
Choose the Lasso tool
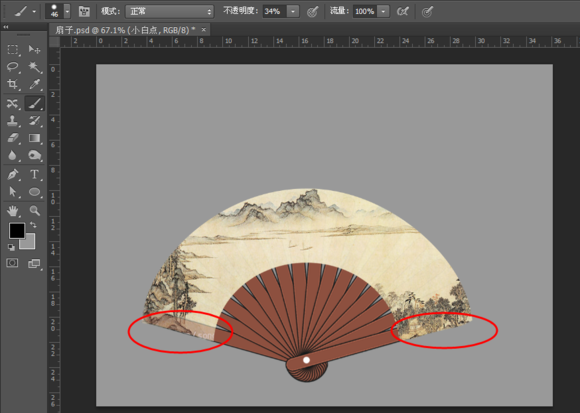point(13,67)
